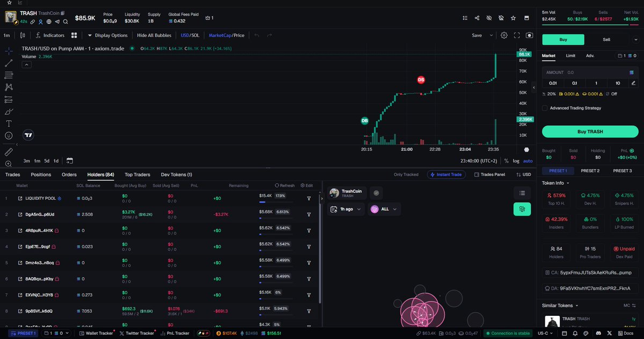Open the Dev Tokens (1) tab

177,175
